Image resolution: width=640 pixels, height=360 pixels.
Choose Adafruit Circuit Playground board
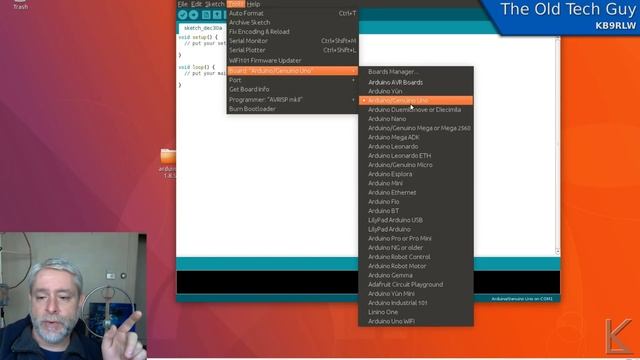tap(416, 285)
